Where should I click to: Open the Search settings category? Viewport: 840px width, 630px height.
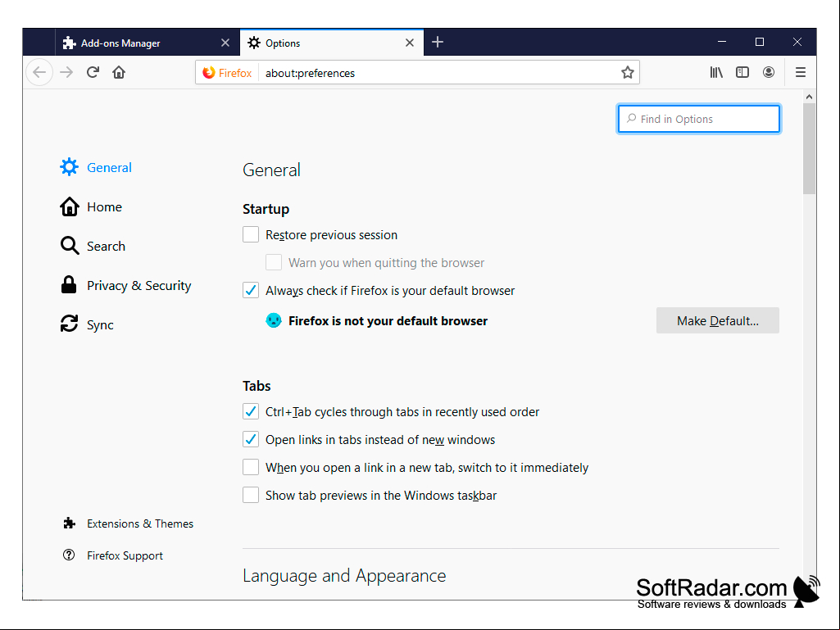[106, 246]
